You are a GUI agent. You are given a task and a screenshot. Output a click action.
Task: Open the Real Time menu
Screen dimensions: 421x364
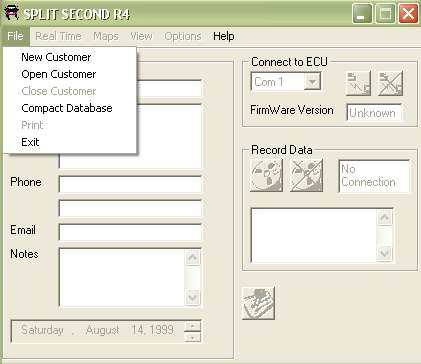58,36
